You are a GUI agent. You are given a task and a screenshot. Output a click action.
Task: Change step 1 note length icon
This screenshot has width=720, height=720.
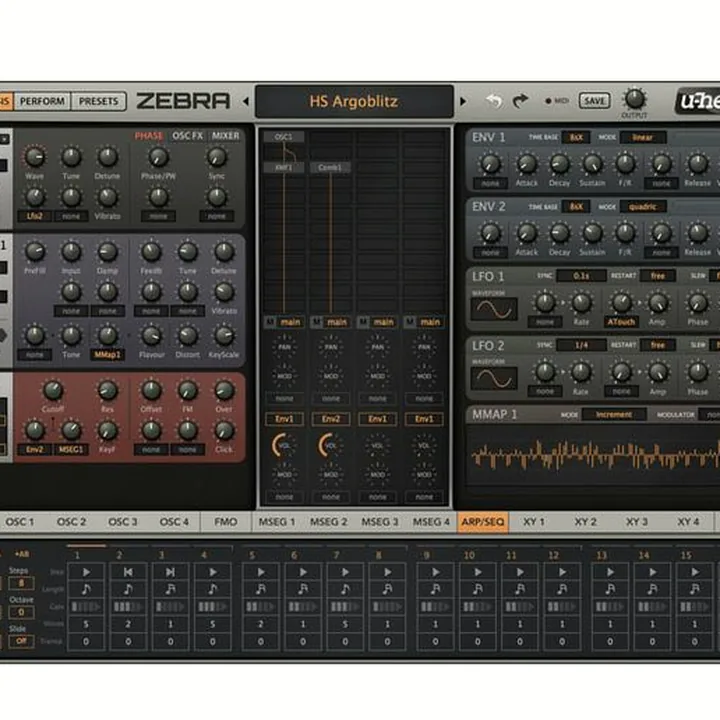pos(86,589)
